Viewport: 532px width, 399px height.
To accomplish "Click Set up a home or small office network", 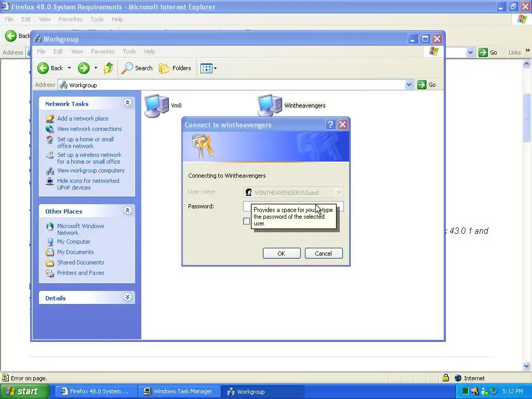I will (85, 142).
